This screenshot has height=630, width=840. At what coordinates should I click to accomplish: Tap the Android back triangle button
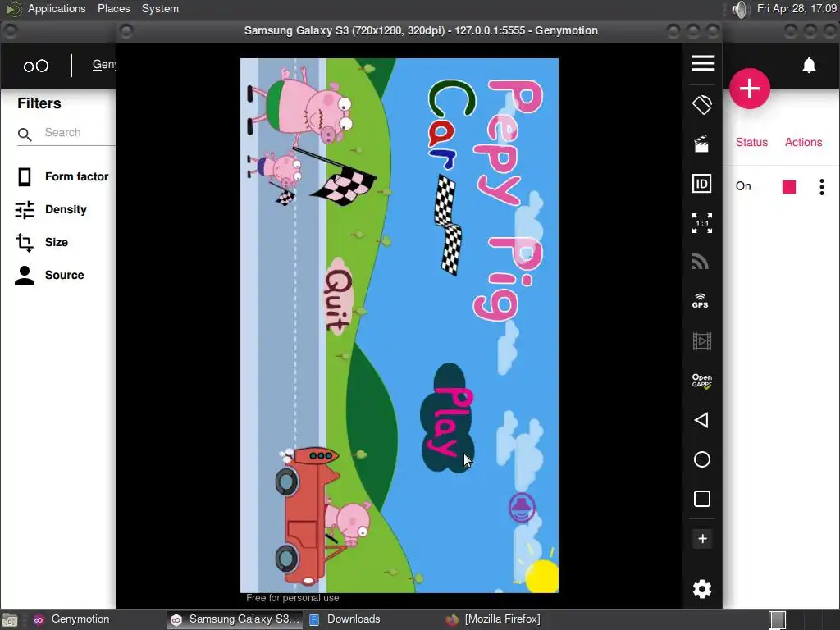pos(701,420)
